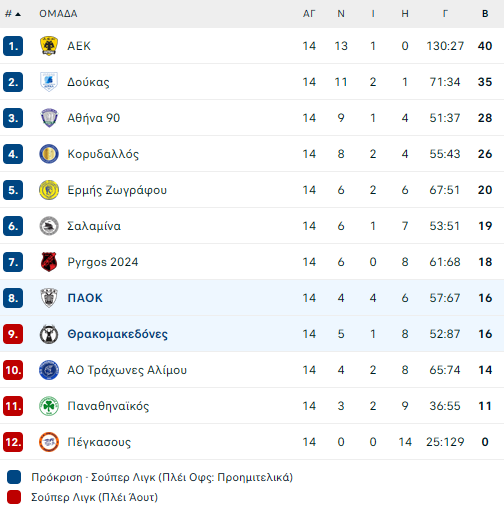Click the Κορυδαλλός round badge

[x=49, y=154]
